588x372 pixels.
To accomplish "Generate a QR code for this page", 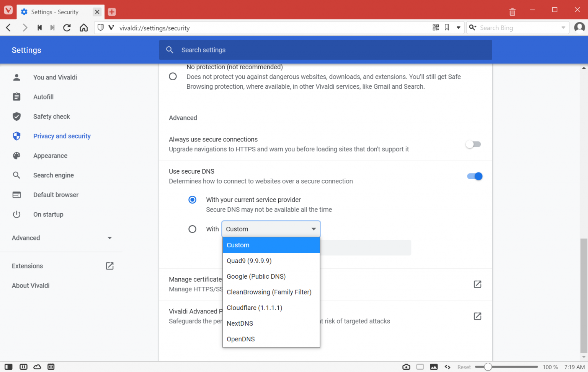I will [435, 28].
